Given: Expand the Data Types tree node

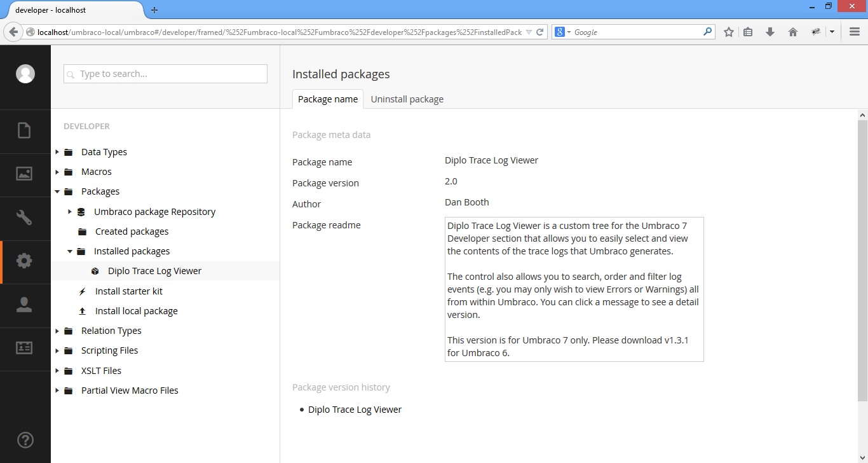Looking at the screenshot, I should click(x=57, y=152).
